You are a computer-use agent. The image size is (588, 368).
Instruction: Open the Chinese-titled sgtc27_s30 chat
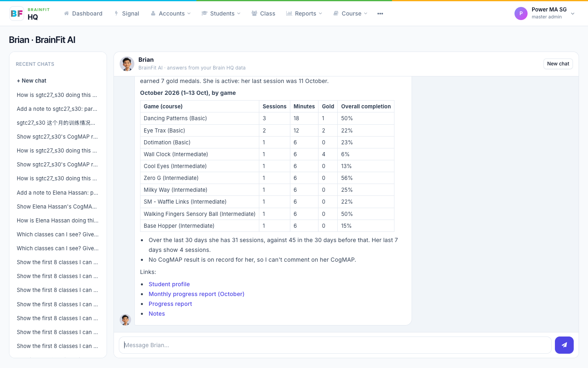pyautogui.click(x=57, y=123)
